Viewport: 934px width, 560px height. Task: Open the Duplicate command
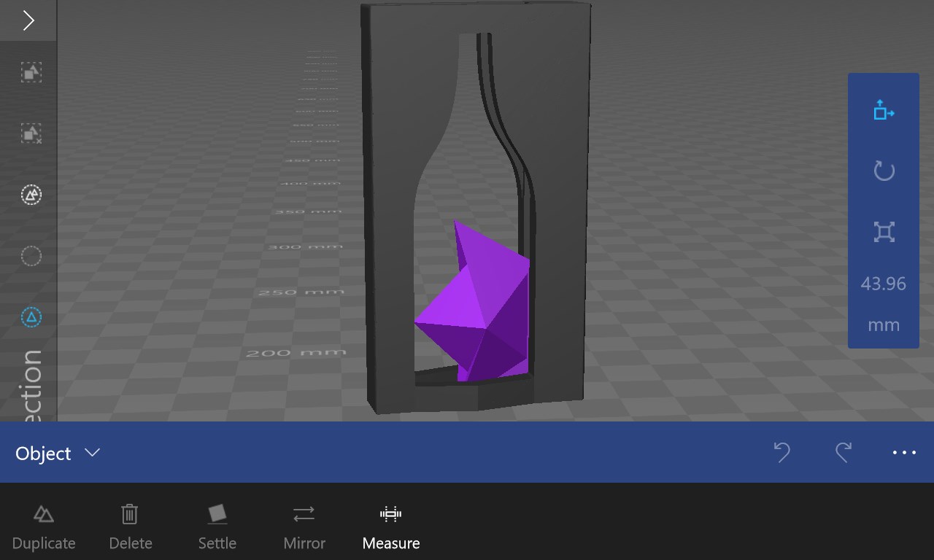tap(43, 524)
